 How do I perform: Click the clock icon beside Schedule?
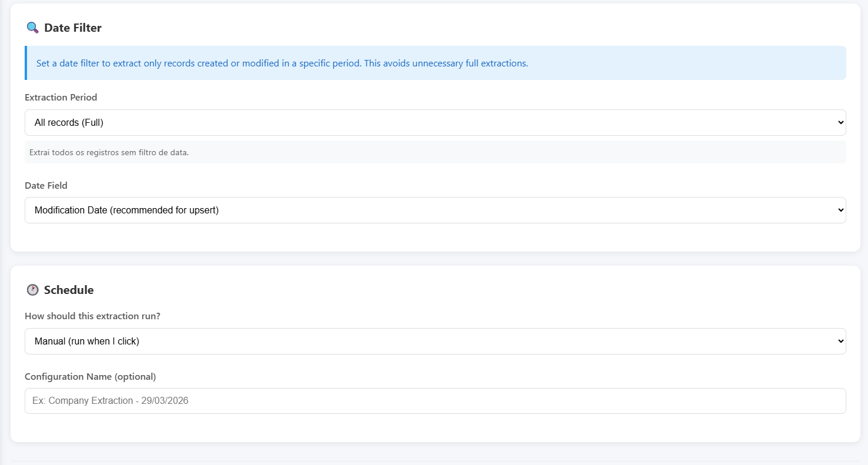(33, 290)
